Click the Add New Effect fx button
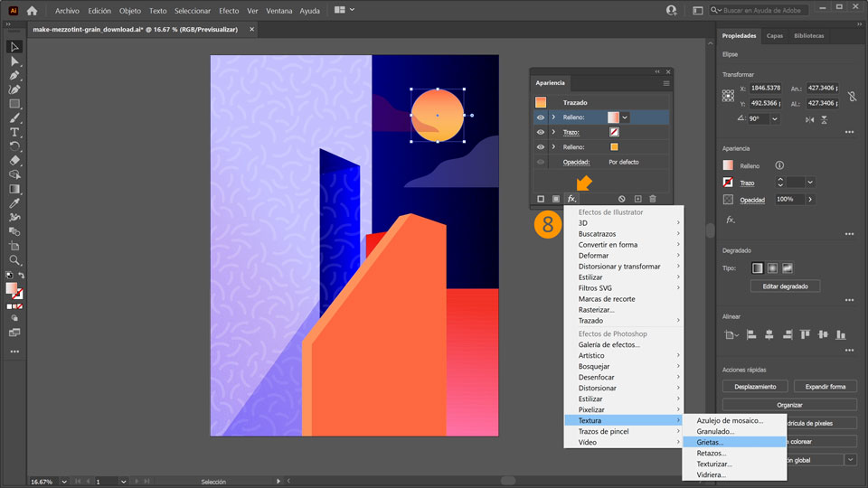This screenshot has height=488, width=868. tap(571, 199)
